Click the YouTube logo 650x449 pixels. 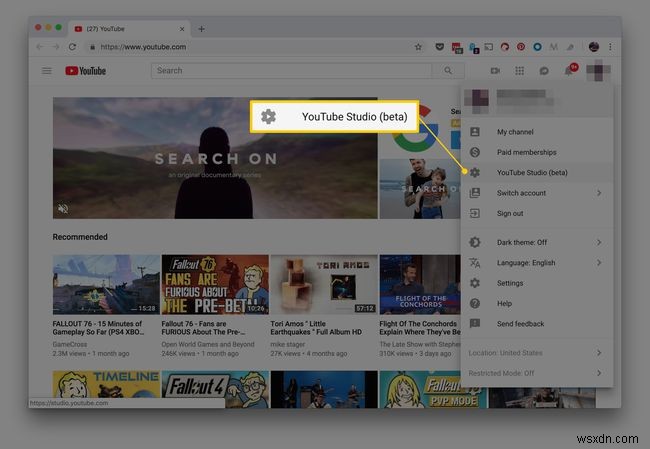(x=85, y=71)
